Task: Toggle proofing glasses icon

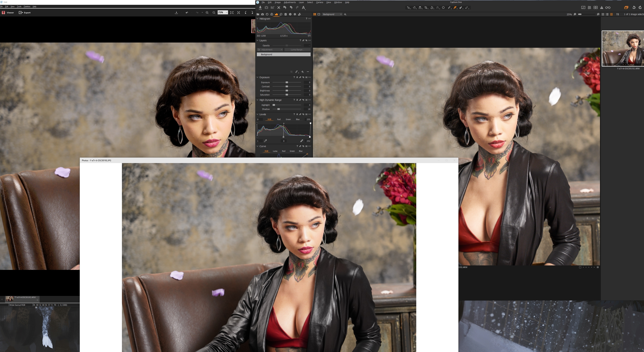Action: pyautogui.click(x=608, y=8)
